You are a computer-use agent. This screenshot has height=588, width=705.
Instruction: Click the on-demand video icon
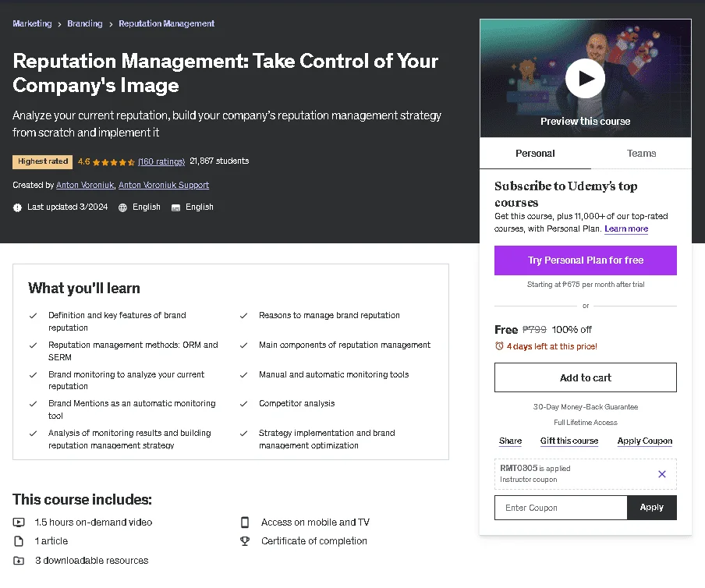point(19,522)
